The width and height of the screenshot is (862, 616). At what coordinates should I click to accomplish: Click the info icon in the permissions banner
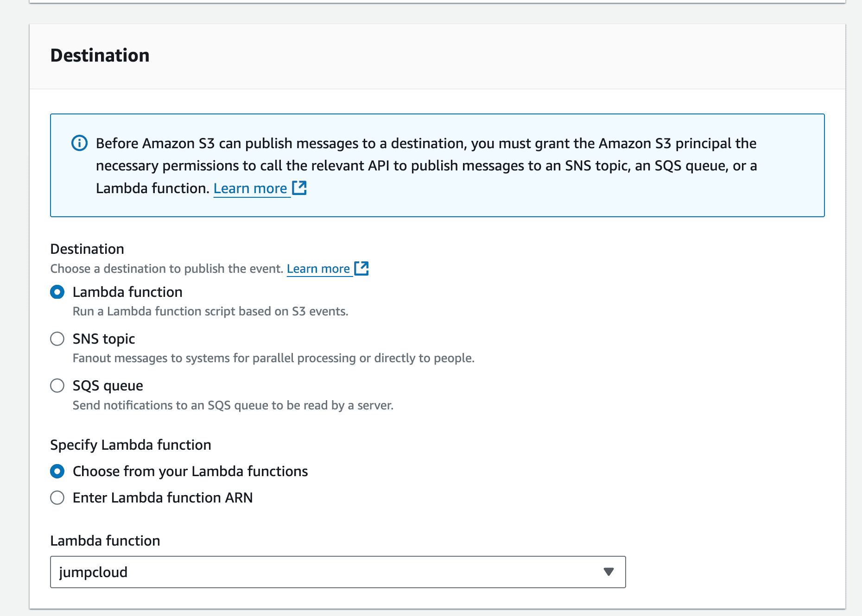click(x=79, y=144)
